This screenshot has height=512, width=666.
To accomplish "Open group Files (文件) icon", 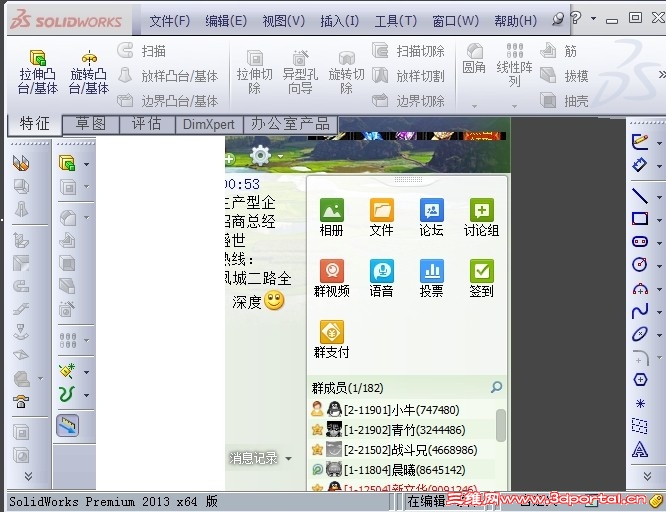I will (x=381, y=217).
